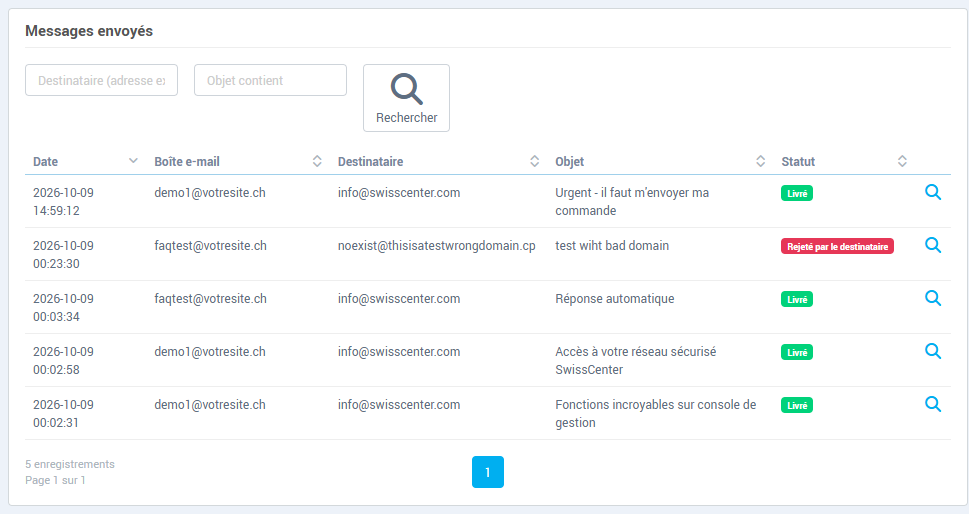View details of the 00:02:58 message
This screenshot has width=969, height=514.
(933, 352)
